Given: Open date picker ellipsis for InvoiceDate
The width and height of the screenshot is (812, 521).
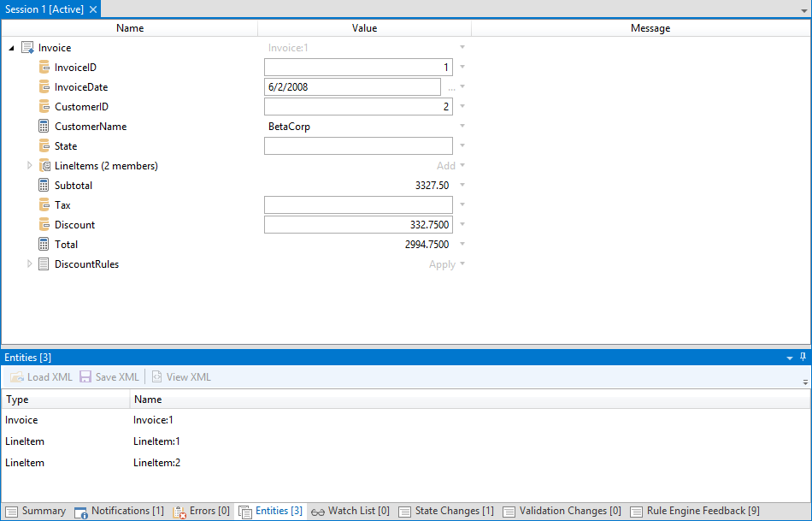Looking at the screenshot, I should pos(451,87).
